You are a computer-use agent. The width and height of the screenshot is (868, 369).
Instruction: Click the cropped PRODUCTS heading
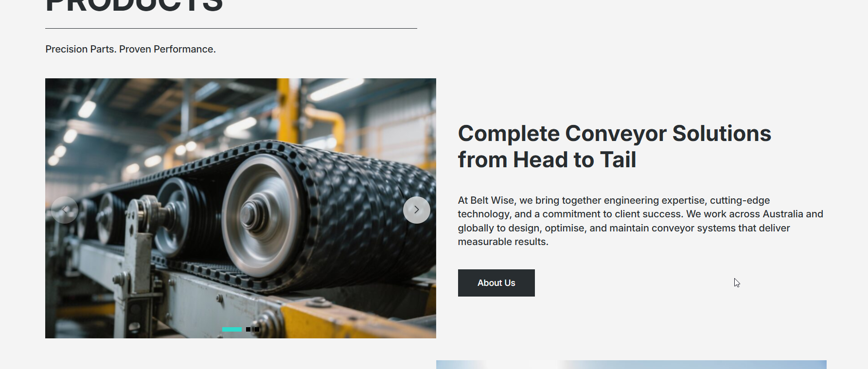point(134,6)
